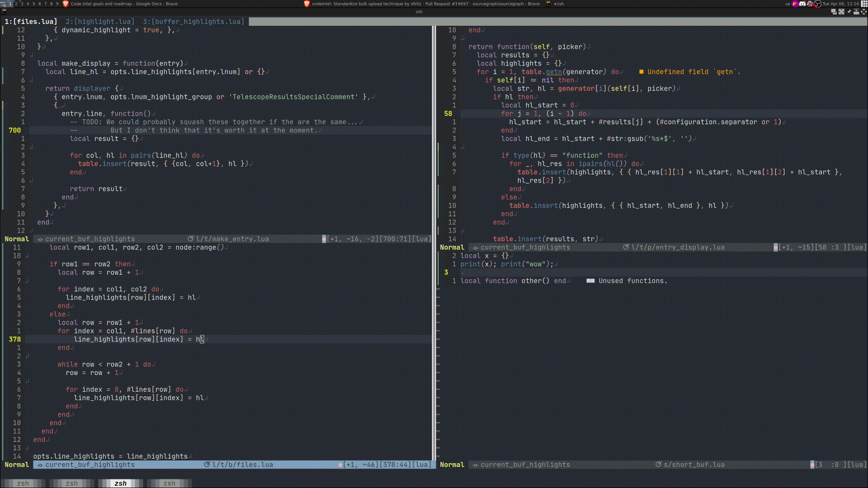Viewport: 868px width, 488px height.
Task: Click the Discord tray icon
Action: click(802, 4)
